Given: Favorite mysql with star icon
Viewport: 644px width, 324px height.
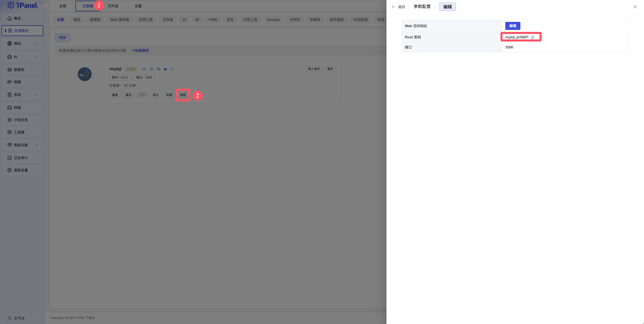Looking at the screenshot, I should (x=172, y=69).
